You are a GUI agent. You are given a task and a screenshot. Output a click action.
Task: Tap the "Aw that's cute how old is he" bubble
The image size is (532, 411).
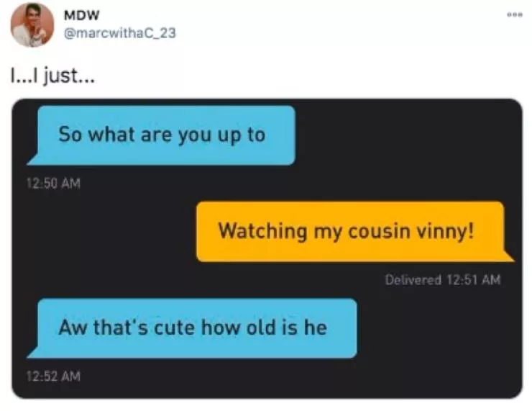tap(192, 328)
